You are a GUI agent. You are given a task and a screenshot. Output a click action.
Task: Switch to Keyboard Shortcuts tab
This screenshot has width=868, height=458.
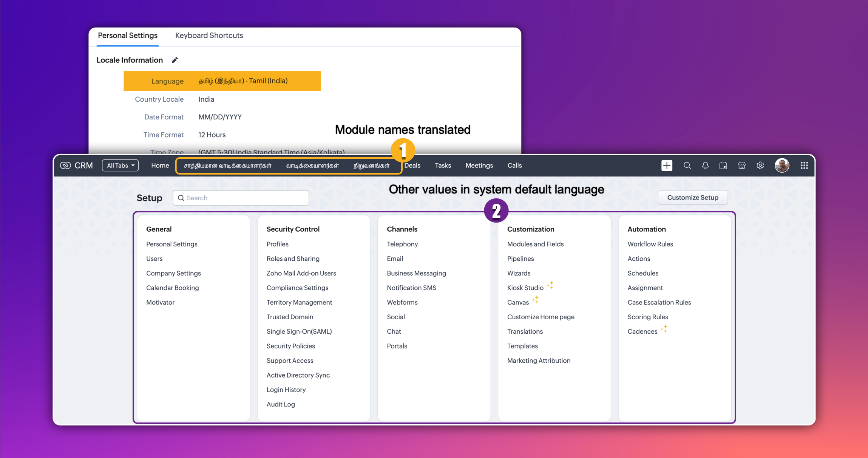[x=209, y=36]
